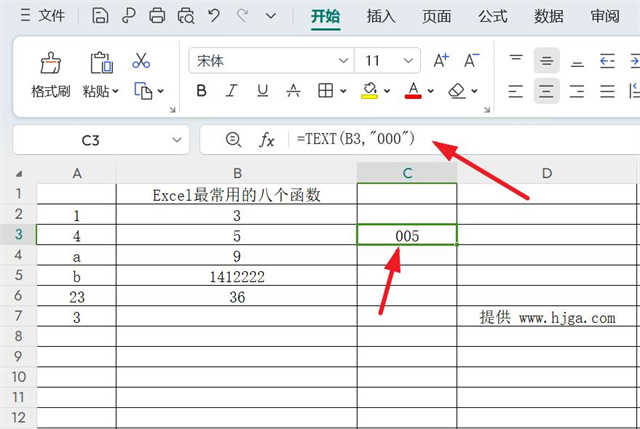Click the Decrease Indent icon
Viewport: 640px width, 429px height.
click(607, 61)
